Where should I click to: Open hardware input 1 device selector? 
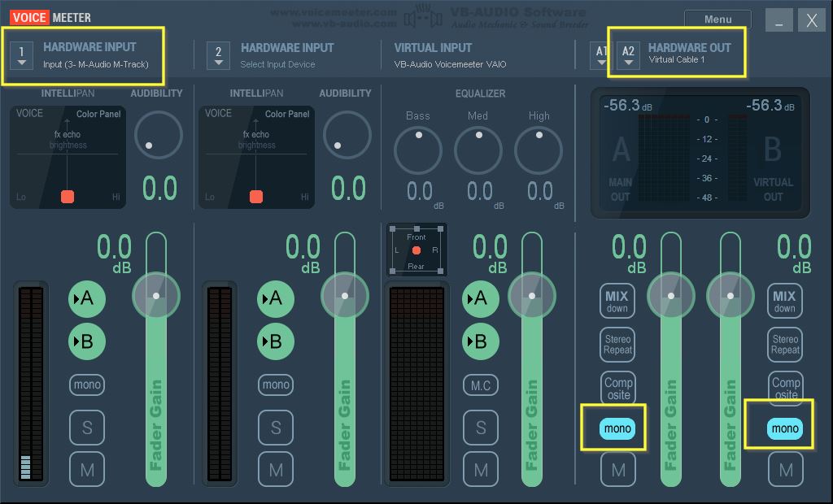[x=22, y=55]
